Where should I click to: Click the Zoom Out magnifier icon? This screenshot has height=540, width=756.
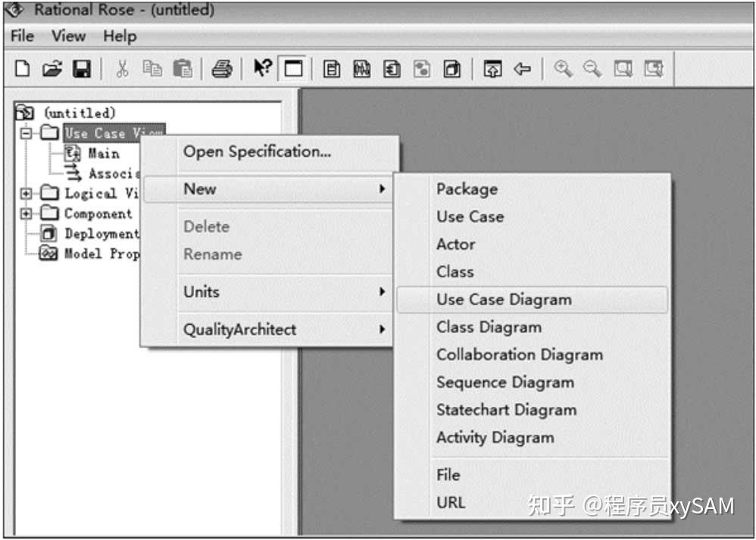point(592,69)
